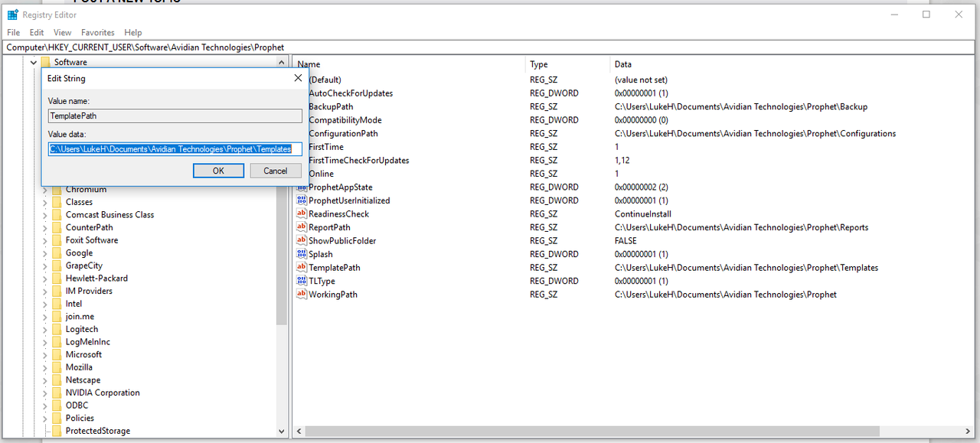Open the Edit menu

(37, 33)
